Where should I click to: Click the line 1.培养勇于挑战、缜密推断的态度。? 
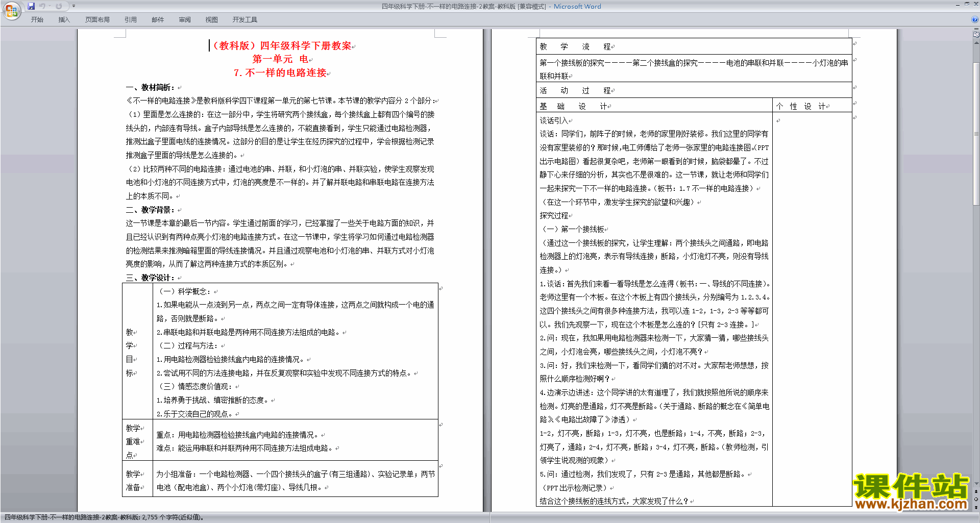click(212, 400)
